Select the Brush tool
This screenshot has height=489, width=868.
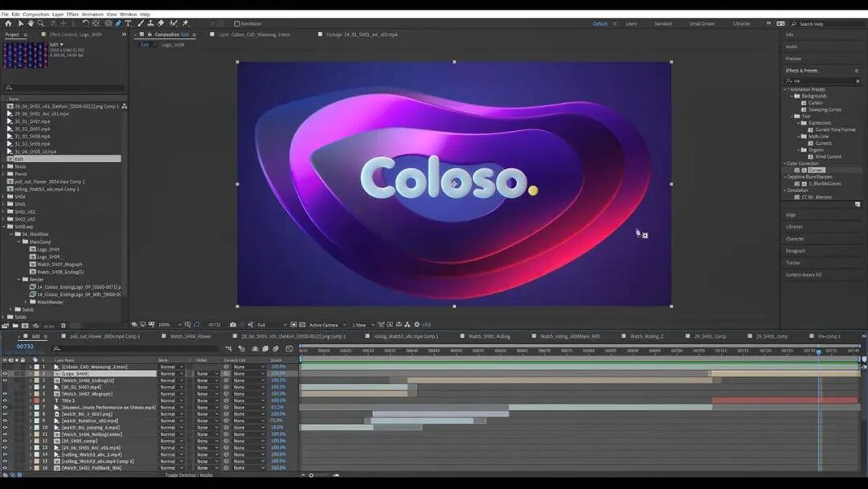(x=141, y=23)
